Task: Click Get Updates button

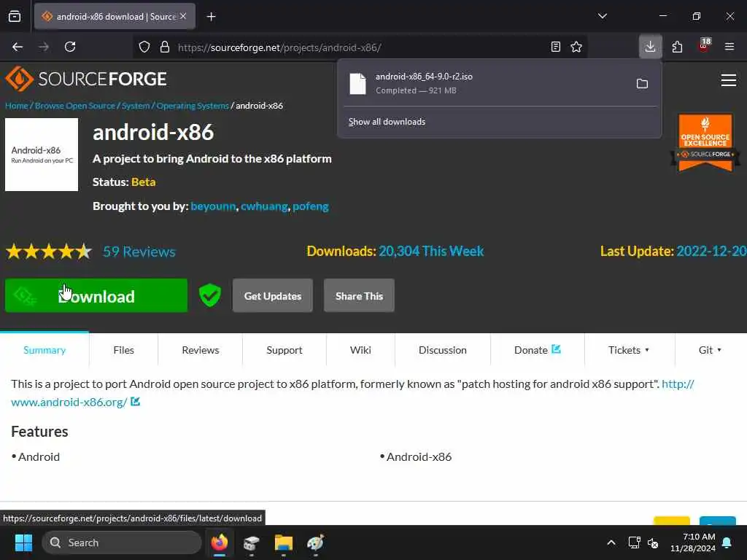Action: 273,296
